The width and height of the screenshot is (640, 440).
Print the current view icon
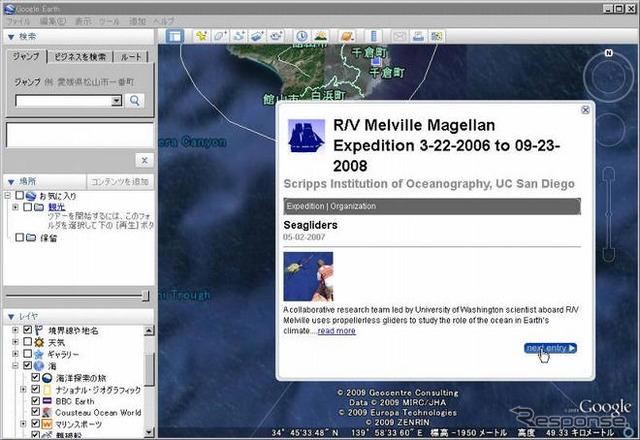(x=418, y=36)
